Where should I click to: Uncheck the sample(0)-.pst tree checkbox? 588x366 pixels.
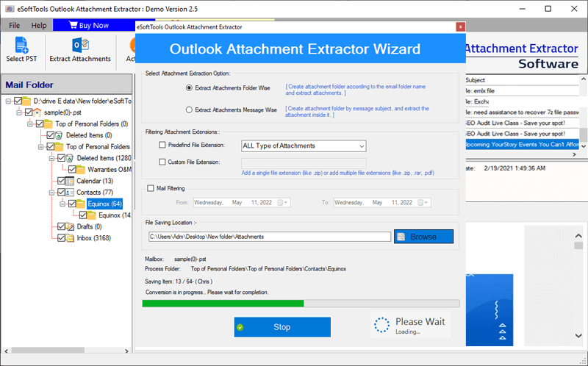pyautogui.click(x=29, y=112)
